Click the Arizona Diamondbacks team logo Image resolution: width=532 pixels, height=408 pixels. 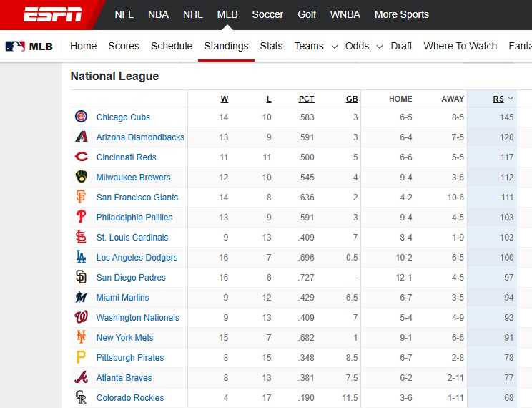coord(81,137)
